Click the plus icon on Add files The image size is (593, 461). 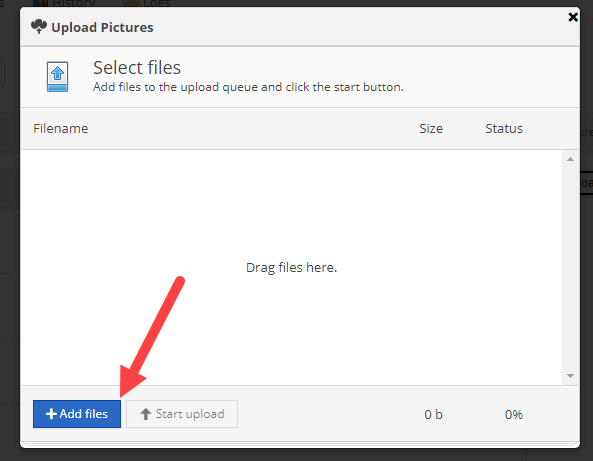tap(51, 414)
